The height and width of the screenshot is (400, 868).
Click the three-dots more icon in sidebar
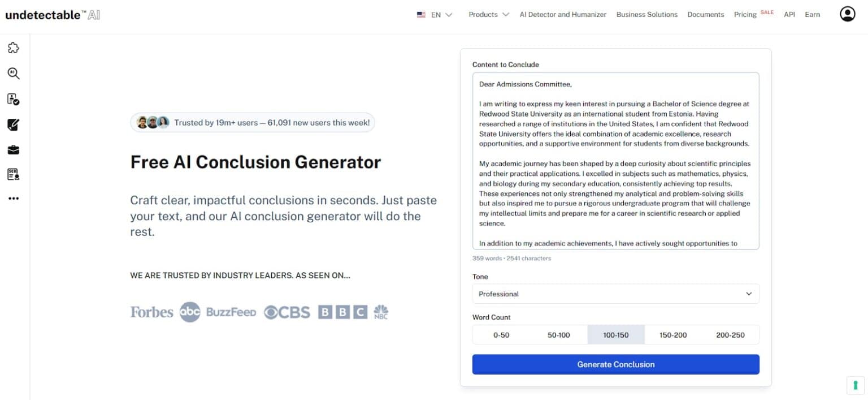pyautogui.click(x=14, y=199)
